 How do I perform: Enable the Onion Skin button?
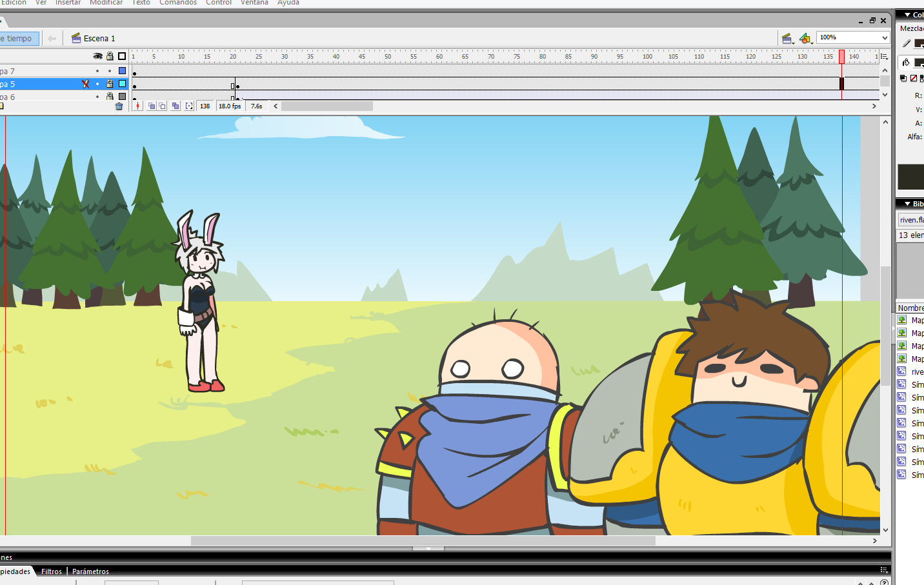point(151,106)
